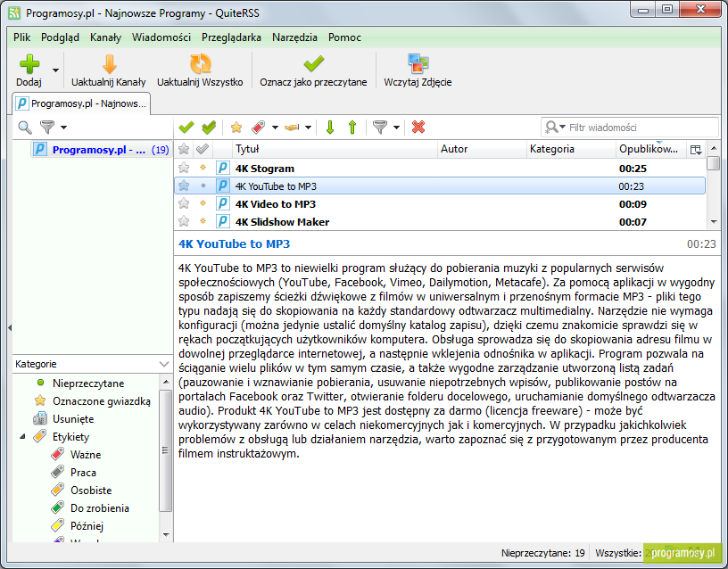
Task: Click the star column header icon
Action: coord(184,149)
